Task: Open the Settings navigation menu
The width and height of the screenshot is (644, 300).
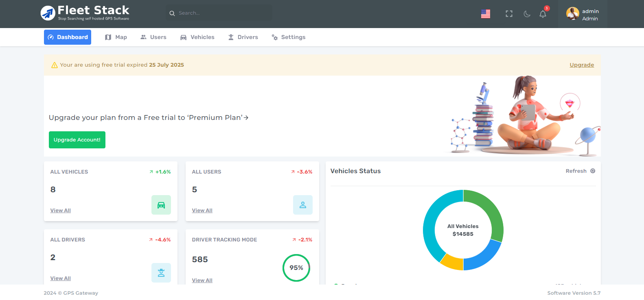Action: [288, 37]
